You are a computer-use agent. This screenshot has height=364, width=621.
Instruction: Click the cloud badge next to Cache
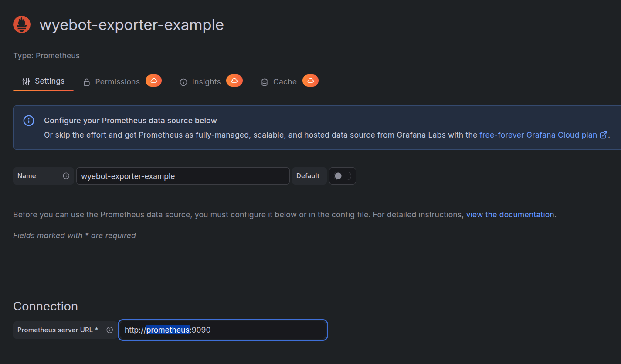[310, 81]
